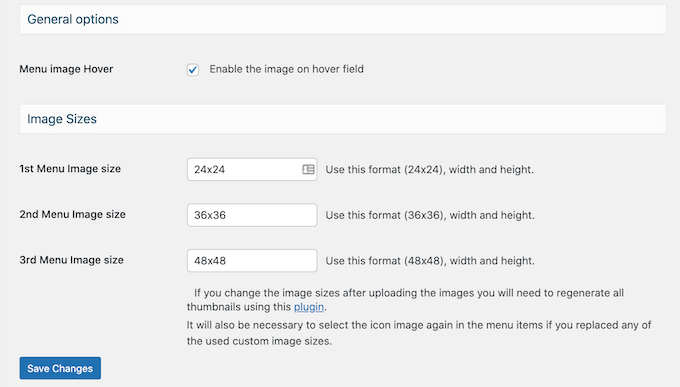This screenshot has height=387, width=680.
Task: Click the 1st Menu Image size label
Action: point(70,169)
